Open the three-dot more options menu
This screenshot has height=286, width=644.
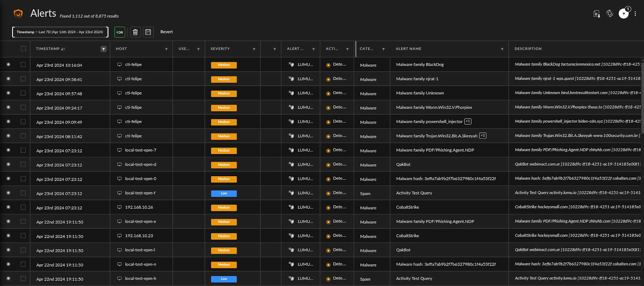click(635, 14)
